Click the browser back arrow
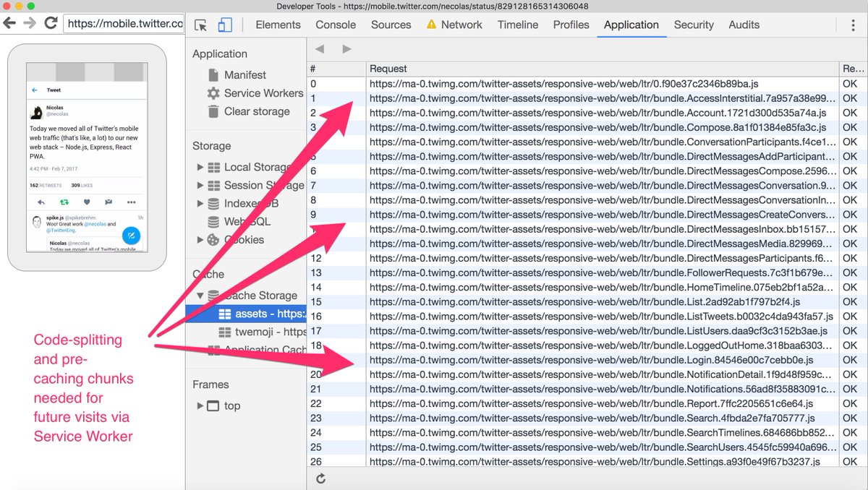 click(x=10, y=23)
